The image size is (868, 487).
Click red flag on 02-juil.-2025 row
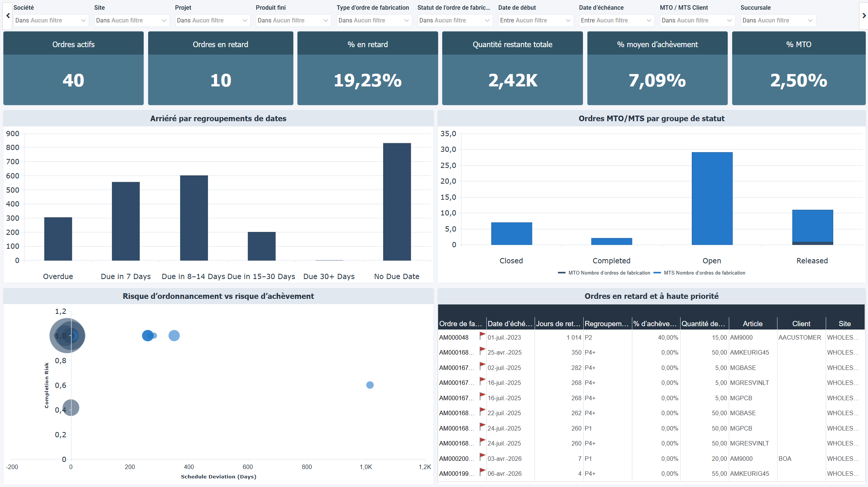[482, 366]
